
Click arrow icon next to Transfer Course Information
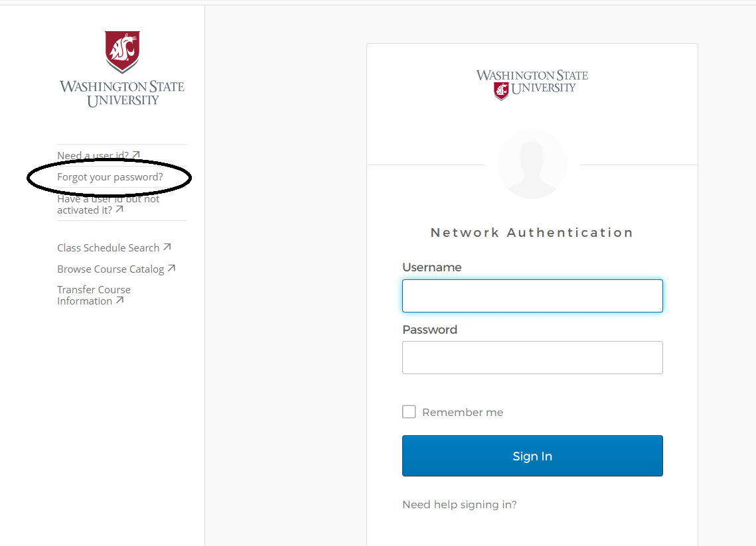coord(119,300)
